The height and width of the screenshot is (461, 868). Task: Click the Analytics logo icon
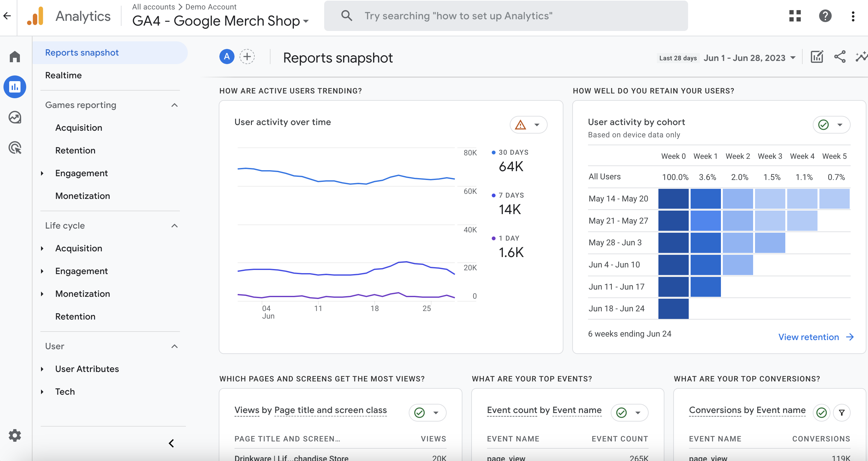pos(35,16)
